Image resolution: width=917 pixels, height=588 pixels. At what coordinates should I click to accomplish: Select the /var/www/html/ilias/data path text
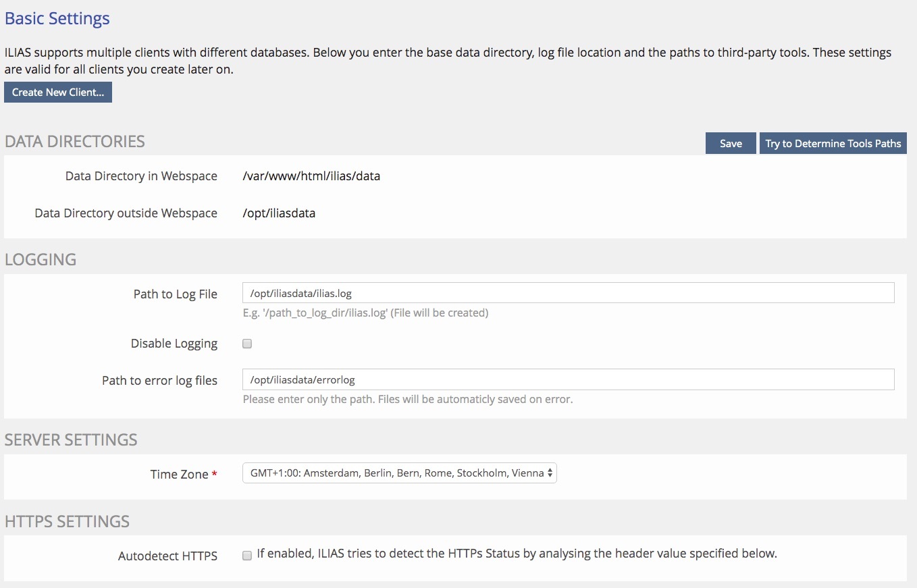pyautogui.click(x=311, y=176)
